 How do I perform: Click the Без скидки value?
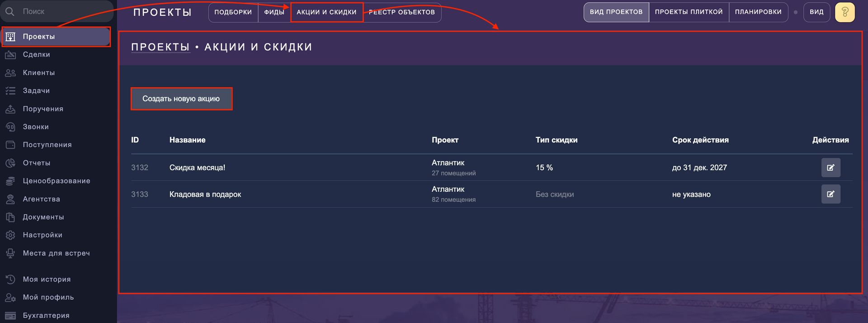(555, 194)
